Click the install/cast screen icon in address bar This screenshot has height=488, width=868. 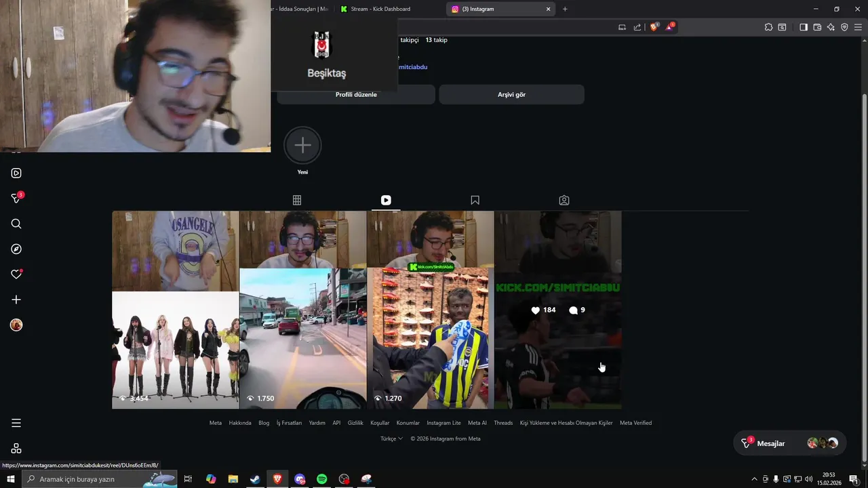point(622,27)
